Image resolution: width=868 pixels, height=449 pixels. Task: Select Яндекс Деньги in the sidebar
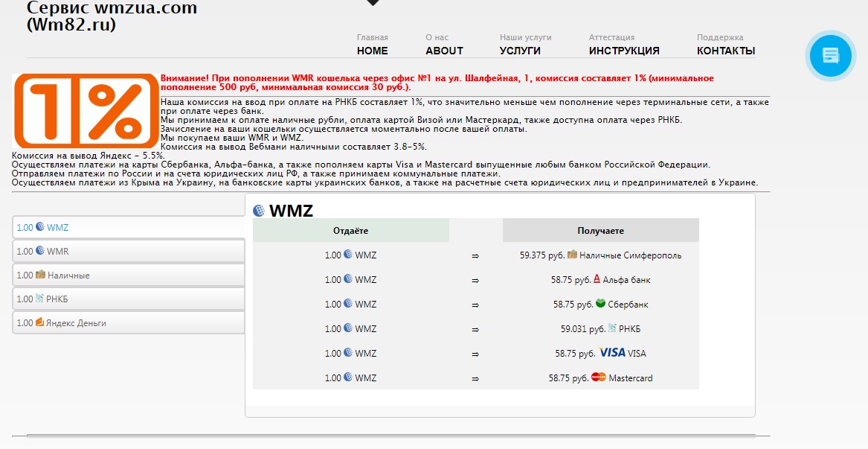[x=128, y=323]
